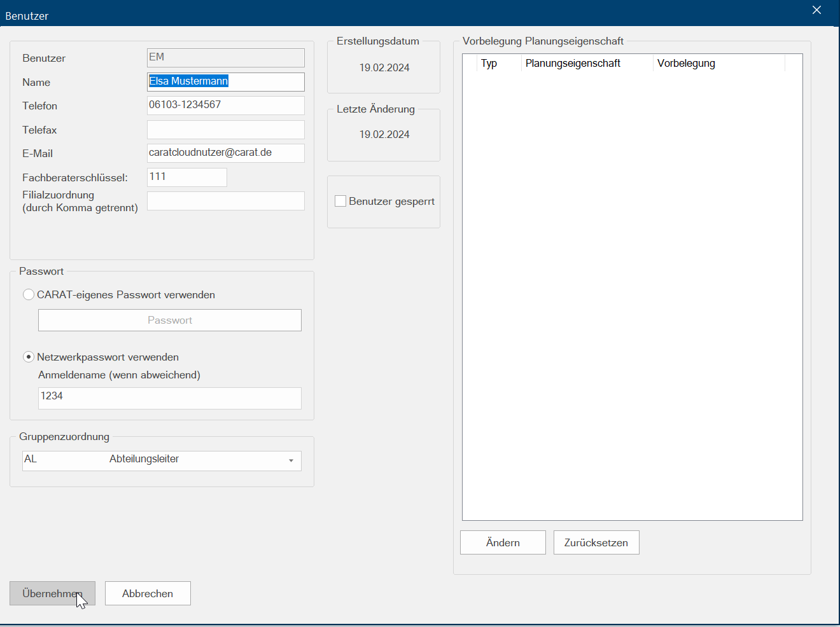Click into the empty Telefax field
The height and width of the screenshot is (627, 840).
pyautogui.click(x=225, y=130)
